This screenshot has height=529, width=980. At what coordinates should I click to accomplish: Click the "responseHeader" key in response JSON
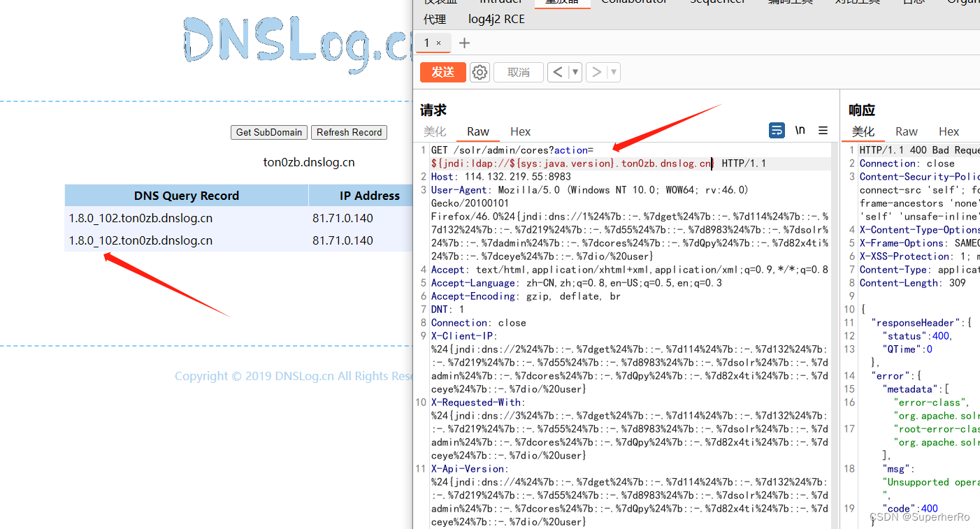point(916,323)
